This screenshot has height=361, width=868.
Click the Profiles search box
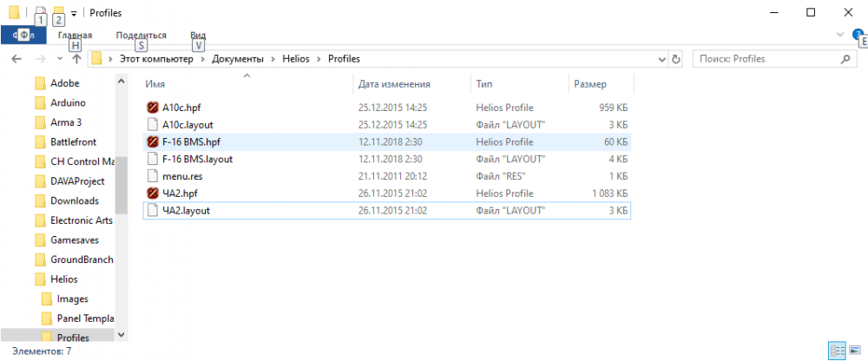766,59
